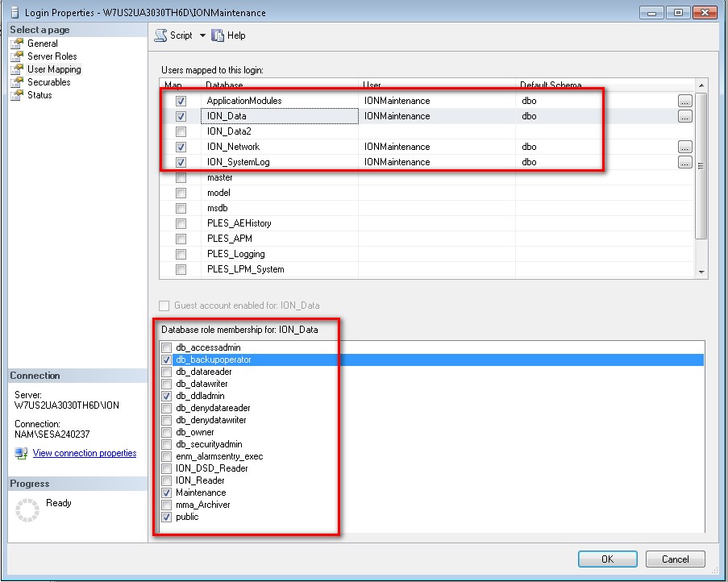Click the Script toolbar icon

tap(160, 35)
